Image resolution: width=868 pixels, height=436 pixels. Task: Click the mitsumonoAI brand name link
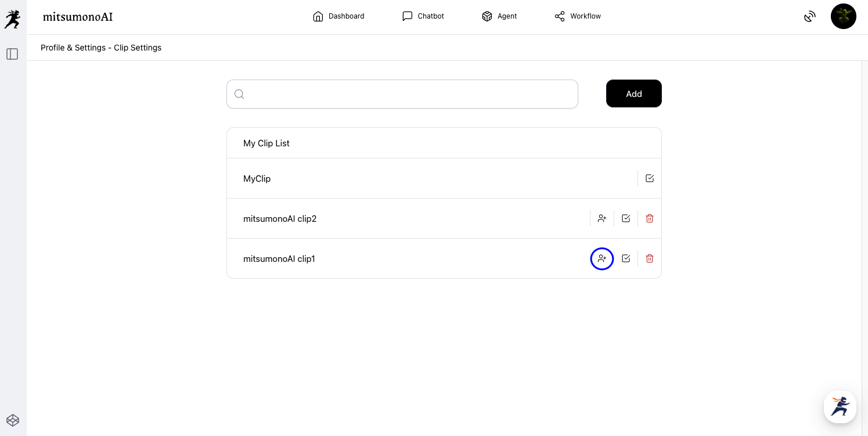pos(78,17)
